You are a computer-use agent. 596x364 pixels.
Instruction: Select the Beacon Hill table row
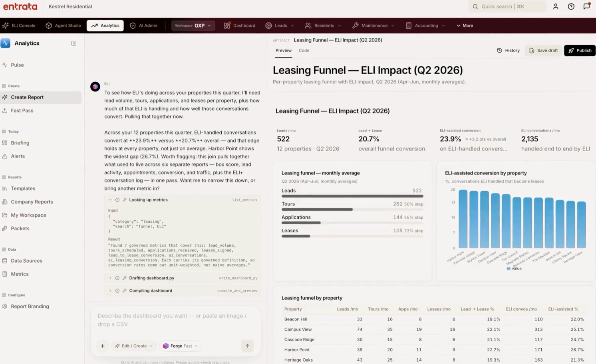434,319
